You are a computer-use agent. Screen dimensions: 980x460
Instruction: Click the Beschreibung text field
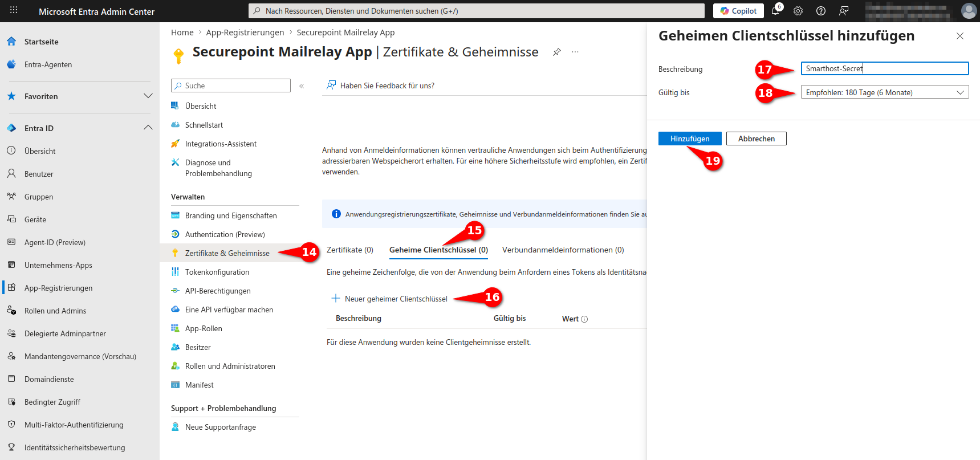click(884, 68)
